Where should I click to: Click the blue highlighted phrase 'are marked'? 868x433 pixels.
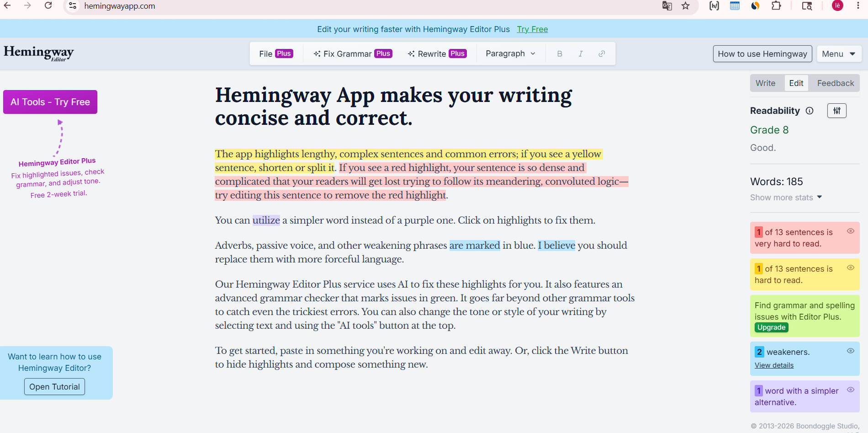pos(475,246)
